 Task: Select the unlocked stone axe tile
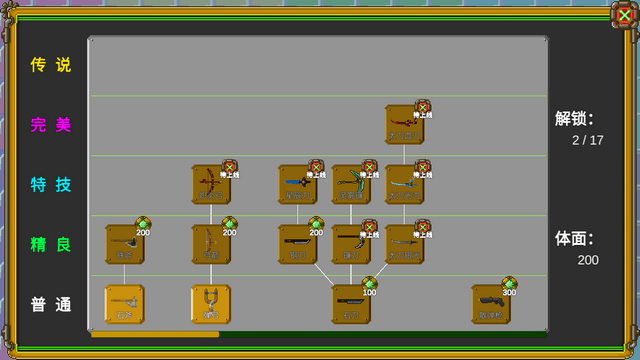124,304
